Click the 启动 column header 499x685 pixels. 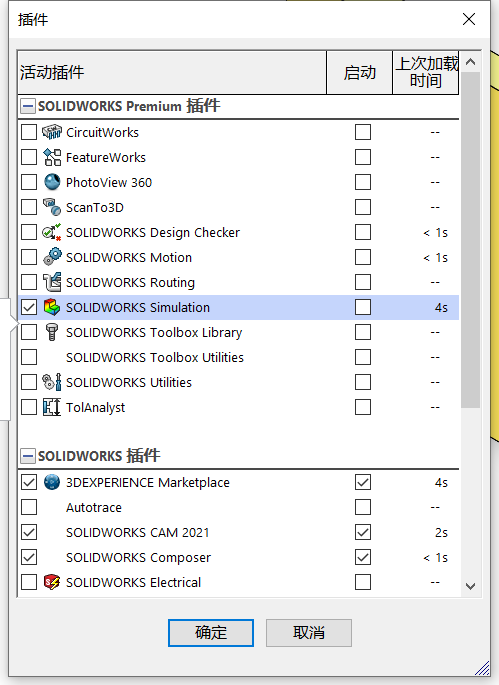coord(359,73)
